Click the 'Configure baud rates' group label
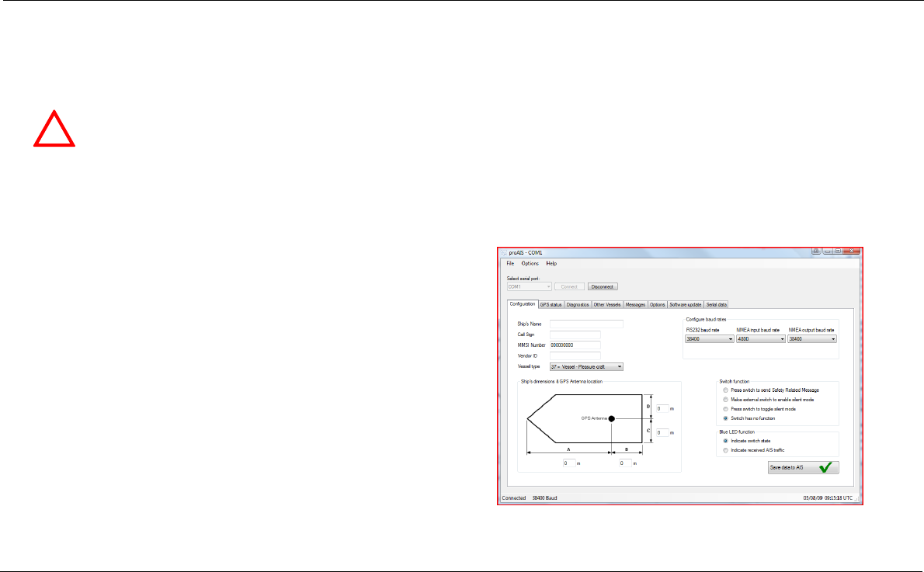Screen dimensions: 924x572 coord(706,319)
